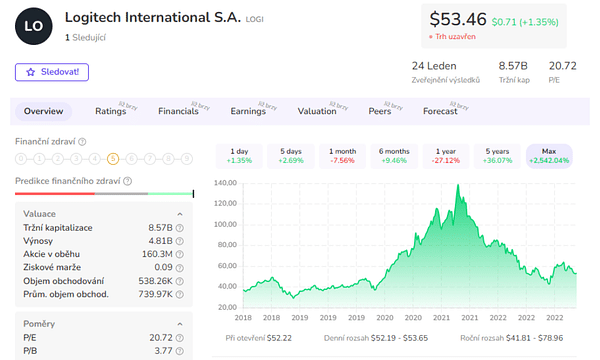
Task: Click info icon next to P/E ratio
Action: pyautogui.click(x=179, y=338)
